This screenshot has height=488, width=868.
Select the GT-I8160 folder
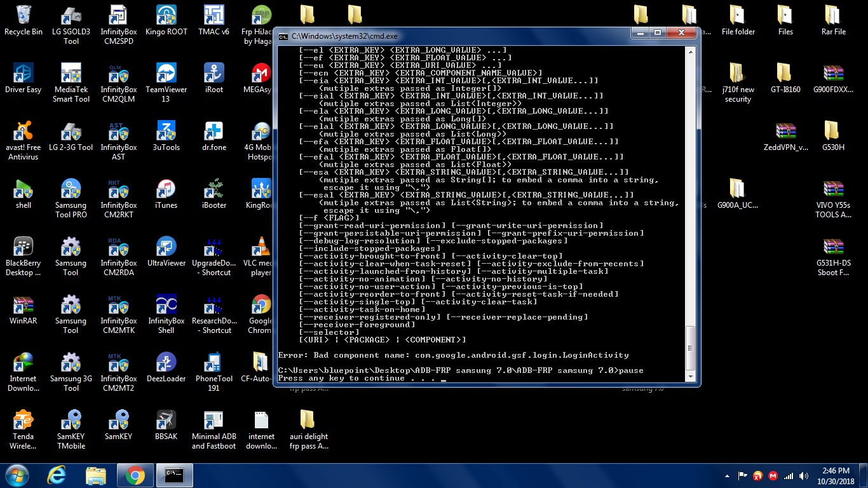(785, 78)
